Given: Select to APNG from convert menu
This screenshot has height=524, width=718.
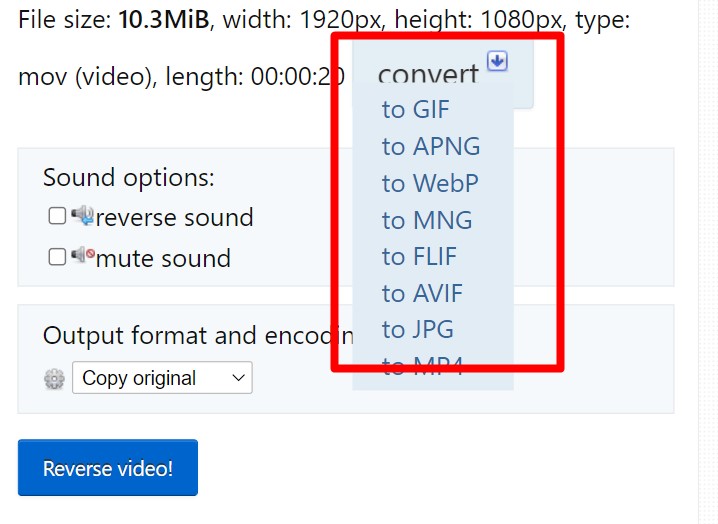Looking at the screenshot, I should 431,147.
